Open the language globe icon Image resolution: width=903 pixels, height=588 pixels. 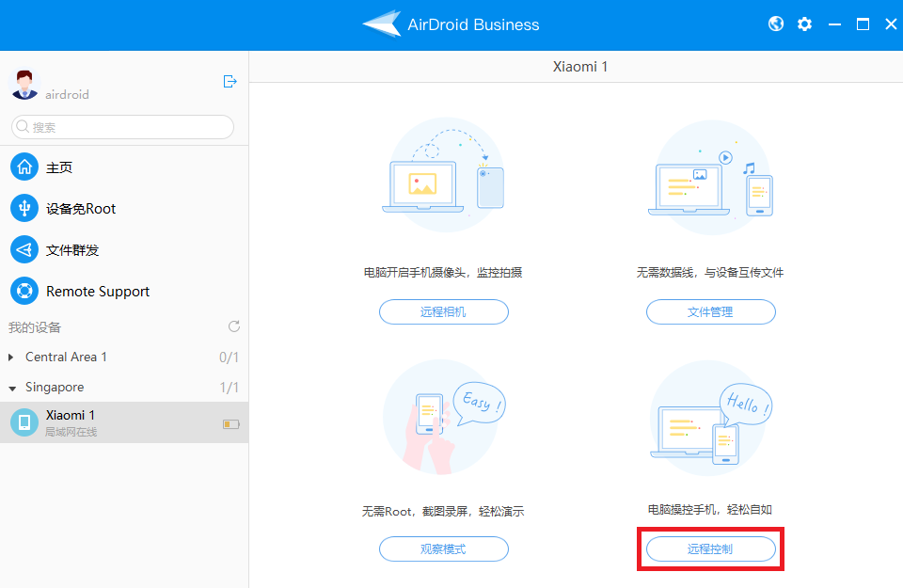coord(776,24)
